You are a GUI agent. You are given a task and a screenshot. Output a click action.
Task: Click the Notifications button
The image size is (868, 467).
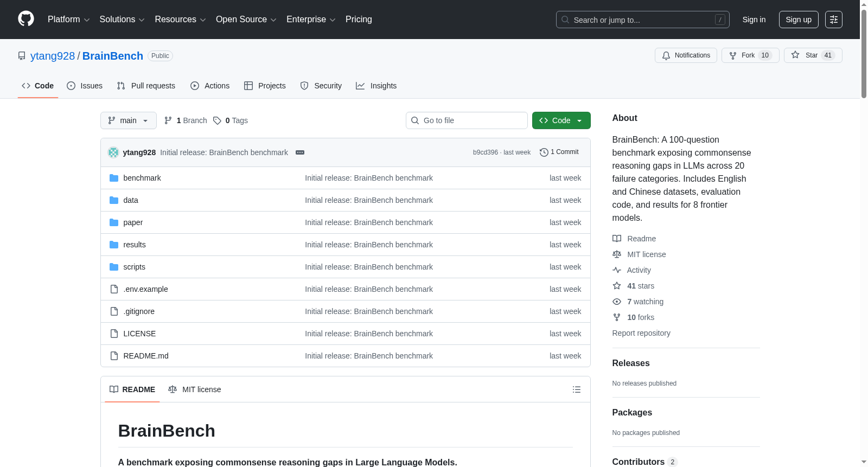pos(686,55)
